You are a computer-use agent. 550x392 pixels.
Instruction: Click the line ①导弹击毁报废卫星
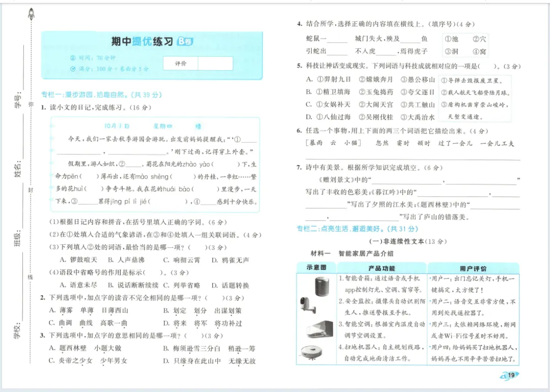point(472,80)
